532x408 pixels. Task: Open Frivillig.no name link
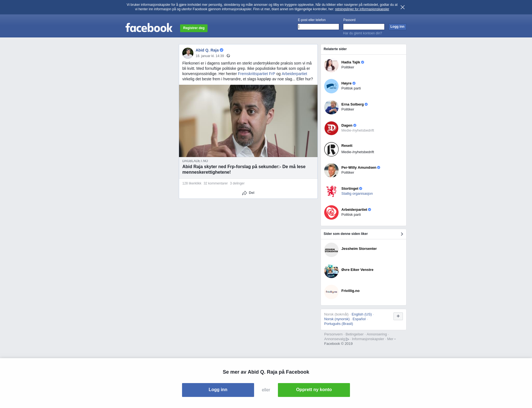point(351,291)
